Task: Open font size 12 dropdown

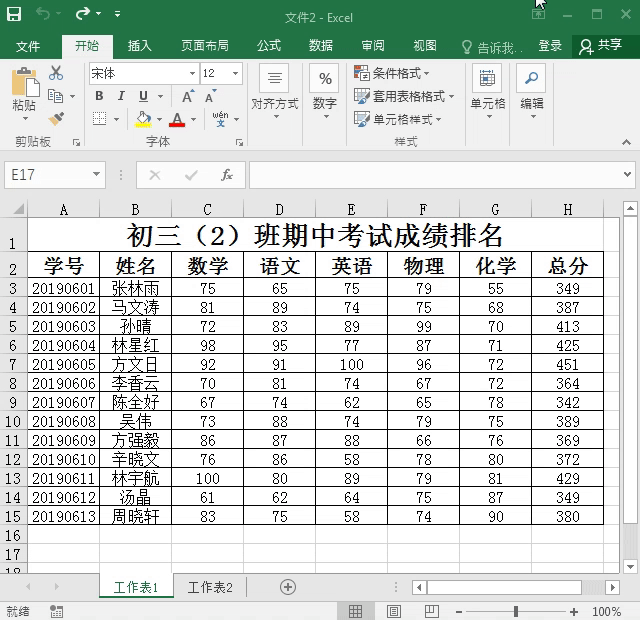Action: point(236,73)
